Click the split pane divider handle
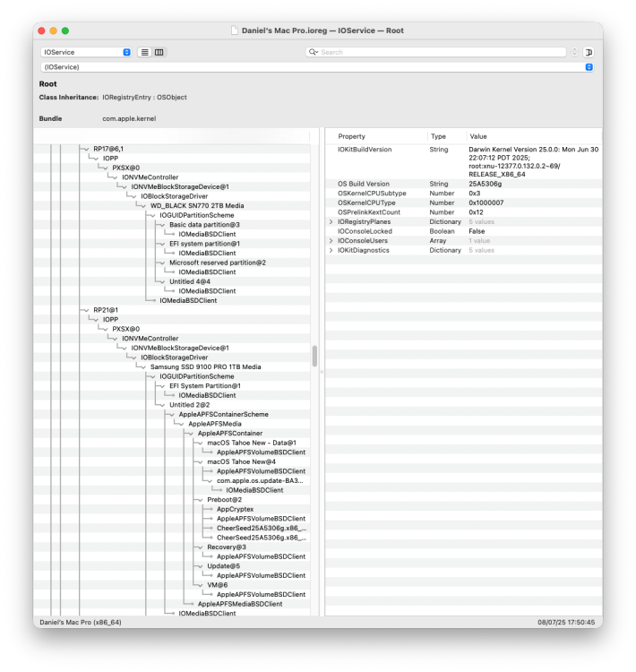Viewport: 636px width, 672px height. (322, 372)
